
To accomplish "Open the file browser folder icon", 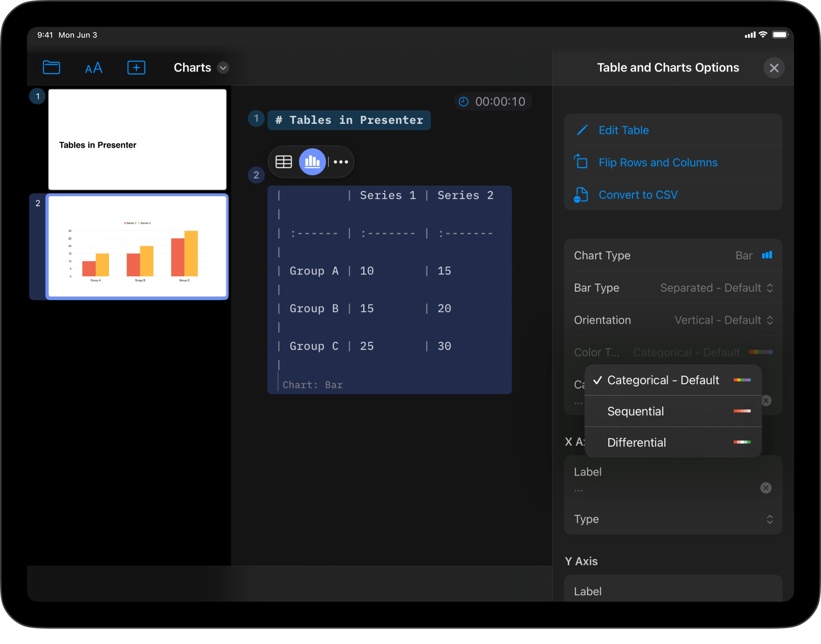I will (52, 67).
